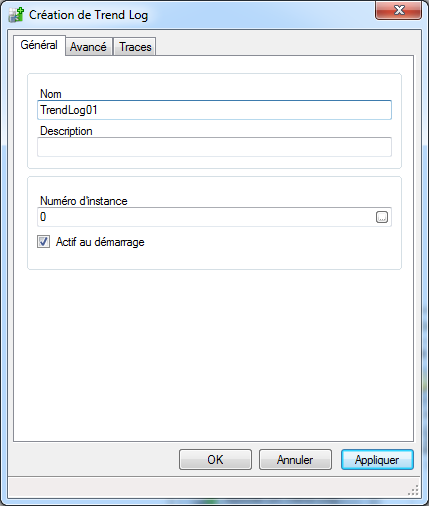
Task: Close the Création de Trend Log dialog
Action: pos(398,10)
